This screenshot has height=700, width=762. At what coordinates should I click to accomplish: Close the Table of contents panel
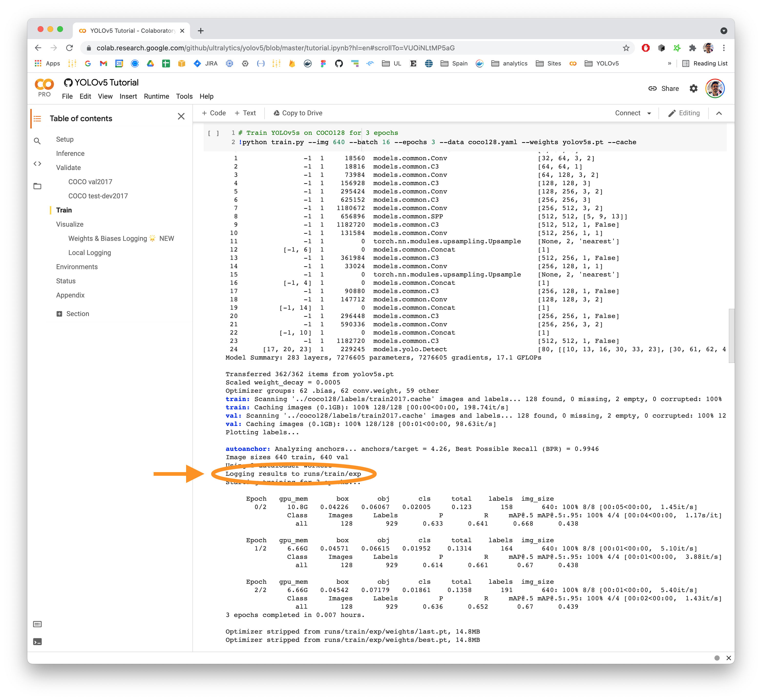point(181,117)
